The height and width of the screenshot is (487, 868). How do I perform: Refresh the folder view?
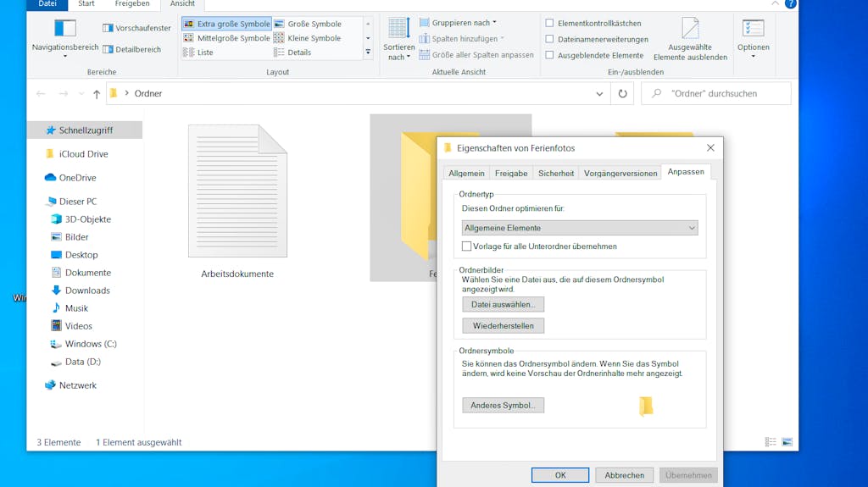coord(623,93)
